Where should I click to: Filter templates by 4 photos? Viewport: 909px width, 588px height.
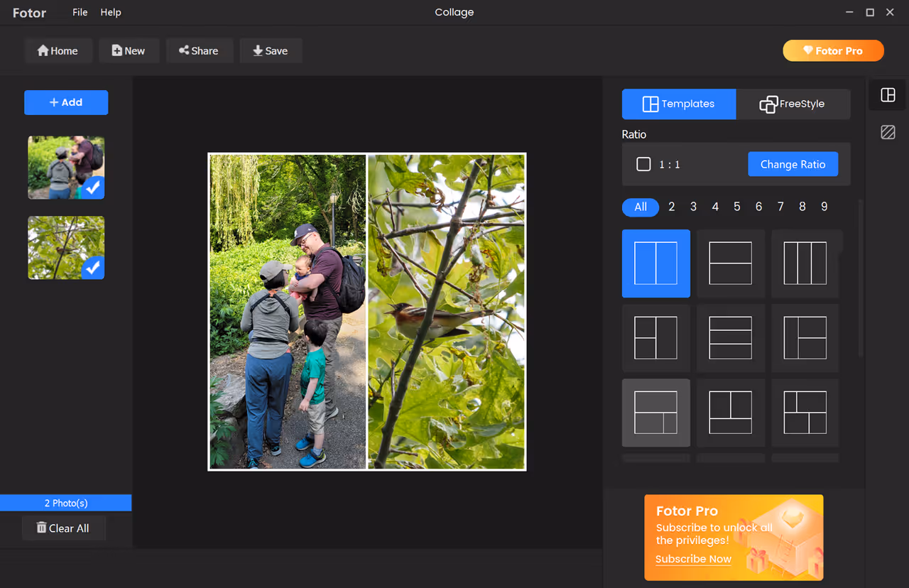coord(715,207)
